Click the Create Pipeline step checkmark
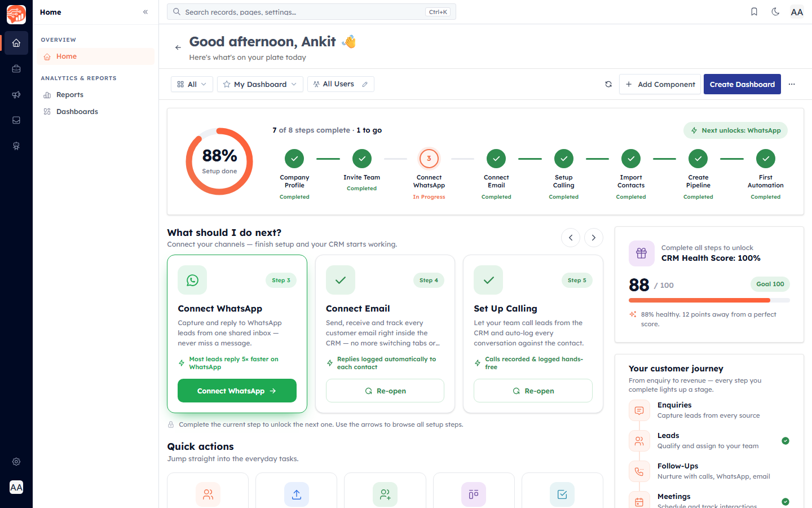 (x=698, y=159)
